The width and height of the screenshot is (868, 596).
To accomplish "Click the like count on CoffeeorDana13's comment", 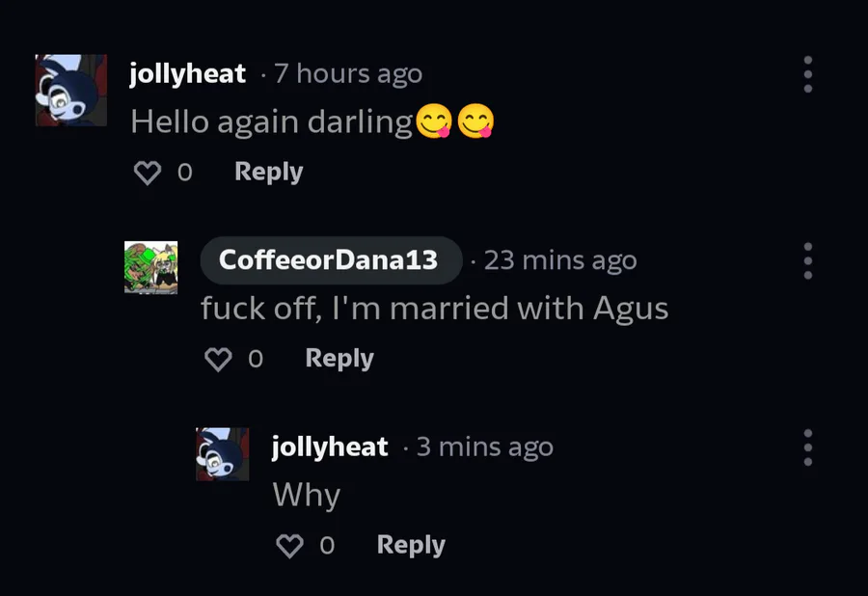I will click(x=256, y=360).
